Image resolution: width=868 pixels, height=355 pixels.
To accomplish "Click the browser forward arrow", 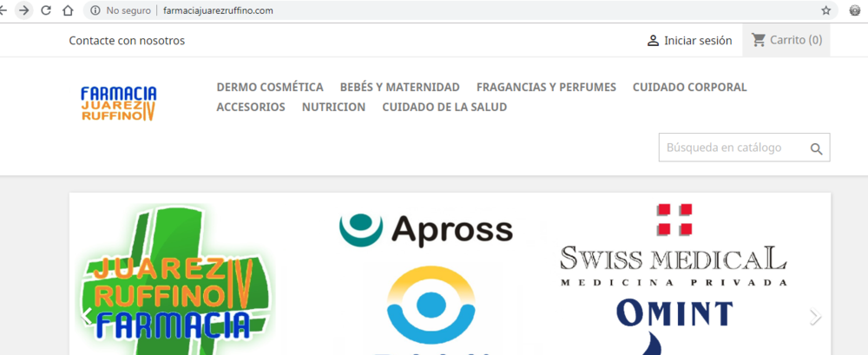I will pyautogui.click(x=23, y=10).
